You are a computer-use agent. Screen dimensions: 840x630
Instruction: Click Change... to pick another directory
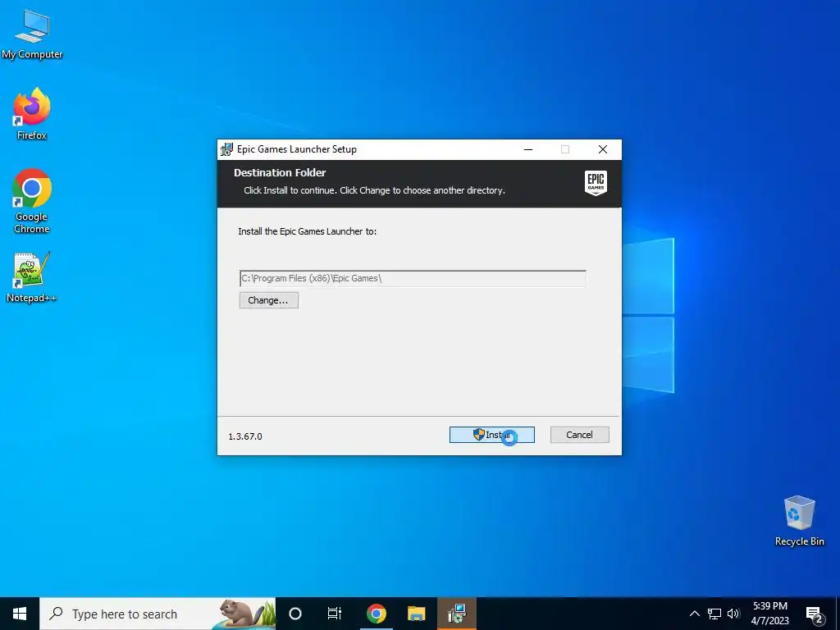pos(268,300)
